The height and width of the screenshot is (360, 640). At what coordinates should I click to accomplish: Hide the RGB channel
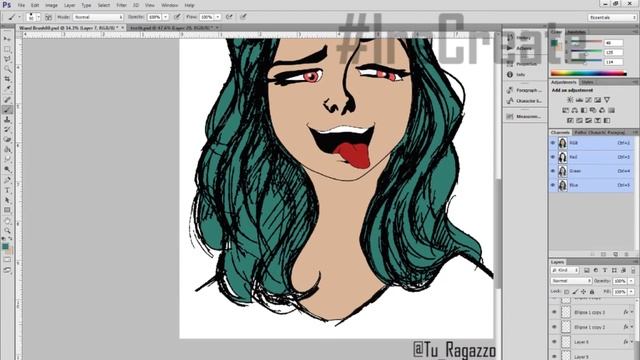click(553, 143)
